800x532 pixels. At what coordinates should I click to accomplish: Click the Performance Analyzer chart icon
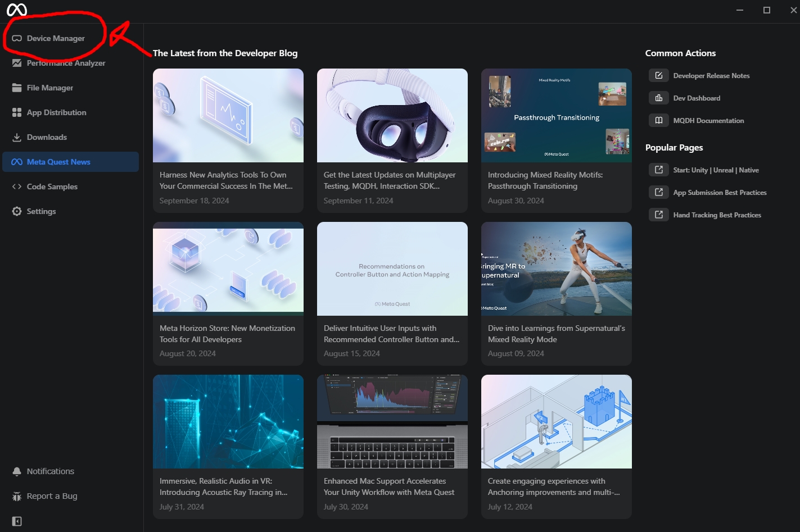tap(17, 63)
